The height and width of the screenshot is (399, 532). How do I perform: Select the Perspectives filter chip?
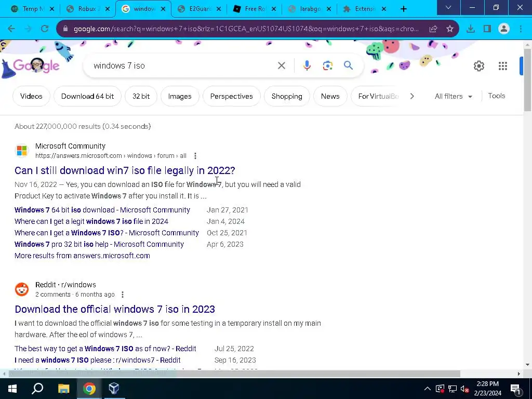pyautogui.click(x=231, y=96)
